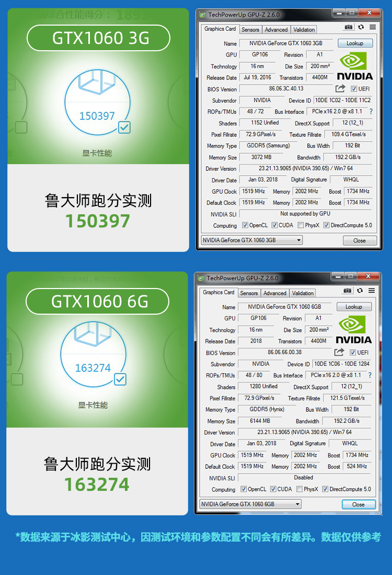Click the cube icon above score 163274
The width and height of the screenshot is (392, 575).
(93, 333)
